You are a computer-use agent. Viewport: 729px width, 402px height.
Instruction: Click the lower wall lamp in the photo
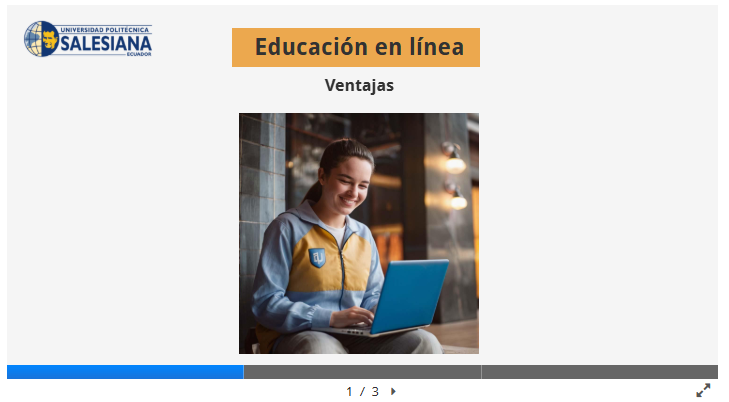[456, 196]
